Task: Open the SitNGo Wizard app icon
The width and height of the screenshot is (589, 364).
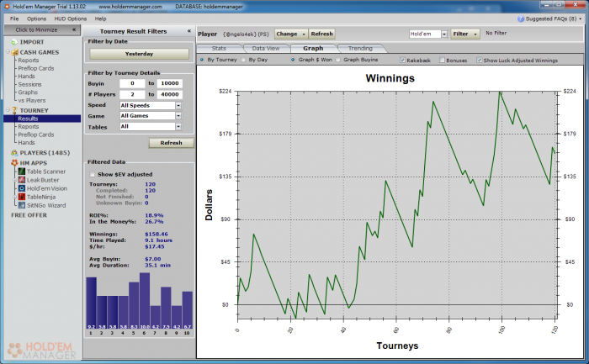Action: (22, 205)
